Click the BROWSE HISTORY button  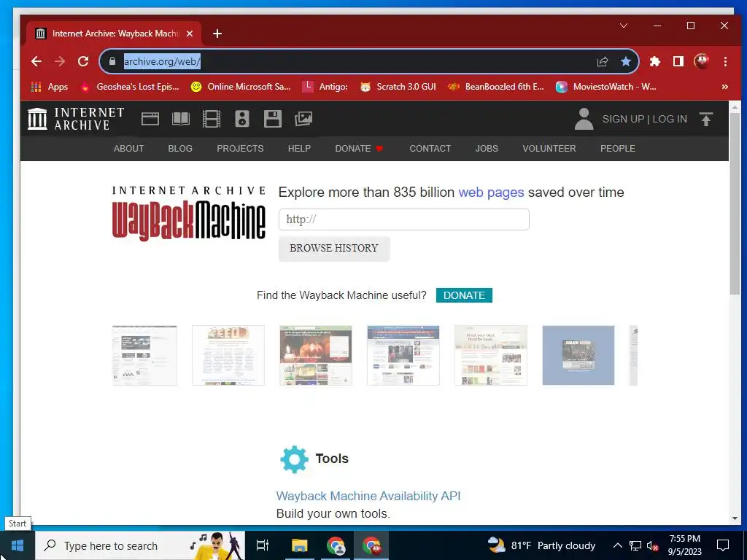(334, 248)
